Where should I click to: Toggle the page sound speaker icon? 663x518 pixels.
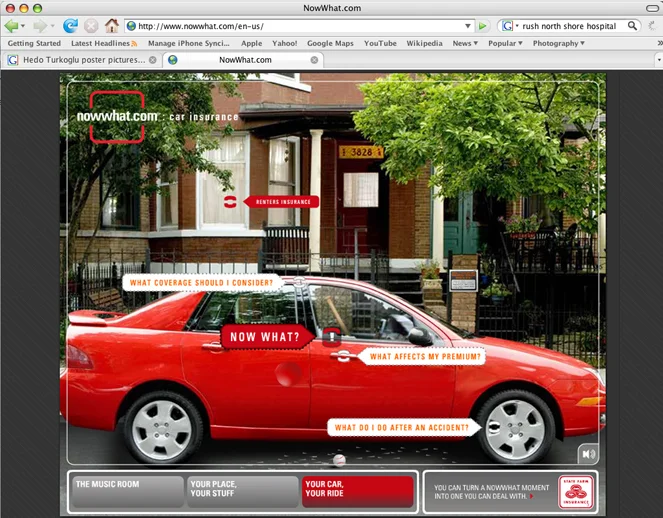[x=589, y=454]
